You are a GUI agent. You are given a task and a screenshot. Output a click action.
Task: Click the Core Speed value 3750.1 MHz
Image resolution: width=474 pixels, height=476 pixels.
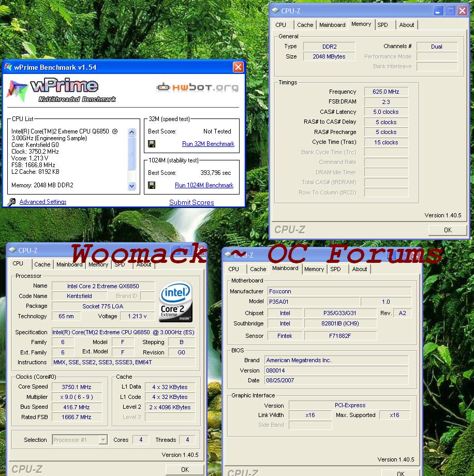click(x=77, y=387)
